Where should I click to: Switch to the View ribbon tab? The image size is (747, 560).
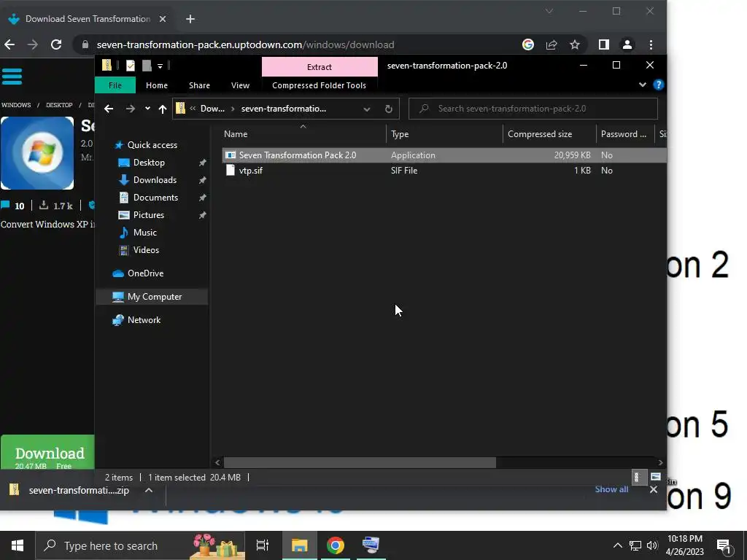click(240, 85)
